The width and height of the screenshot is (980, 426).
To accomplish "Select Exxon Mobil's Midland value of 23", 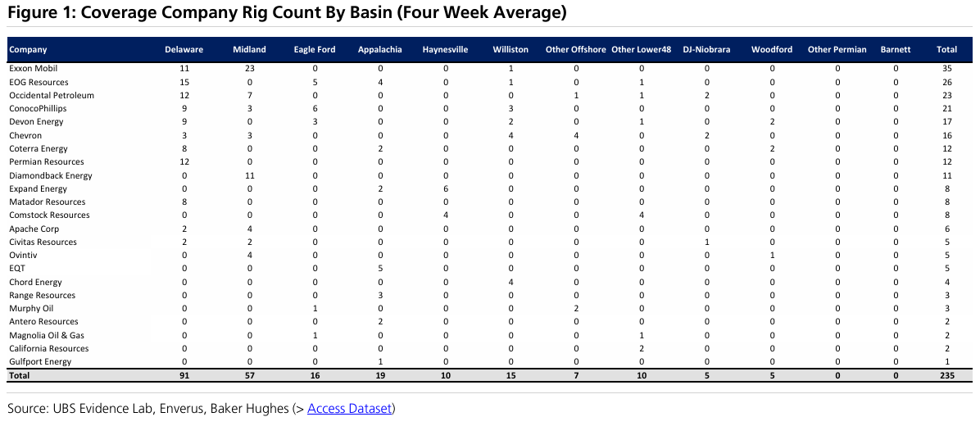I will pos(249,69).
